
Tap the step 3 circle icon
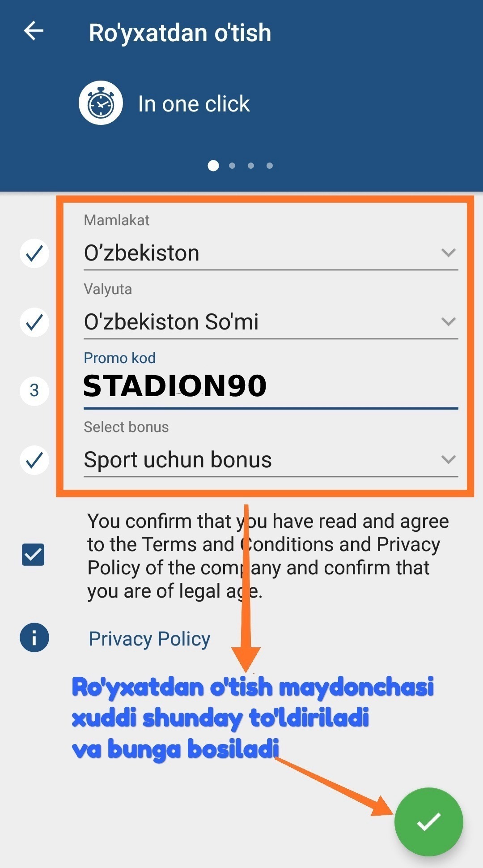click(34, 391)
